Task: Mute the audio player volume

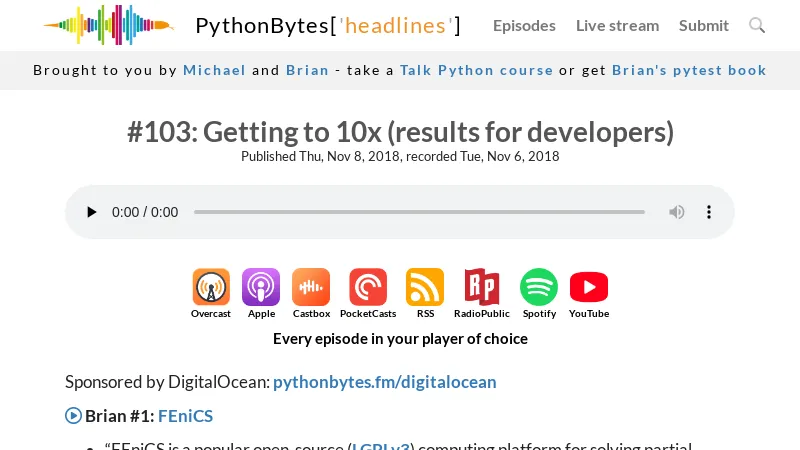Action: click(677, 212)
